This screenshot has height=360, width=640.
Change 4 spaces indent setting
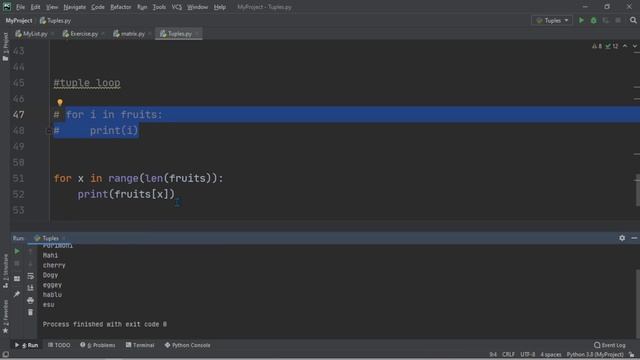(551, 355)
